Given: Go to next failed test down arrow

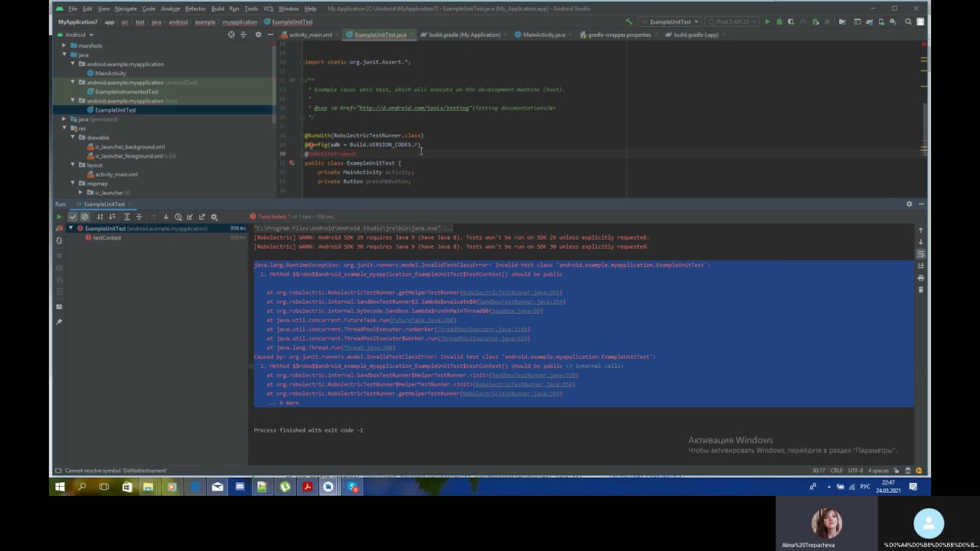Looking at the screenshot, I should pos(166,217).
